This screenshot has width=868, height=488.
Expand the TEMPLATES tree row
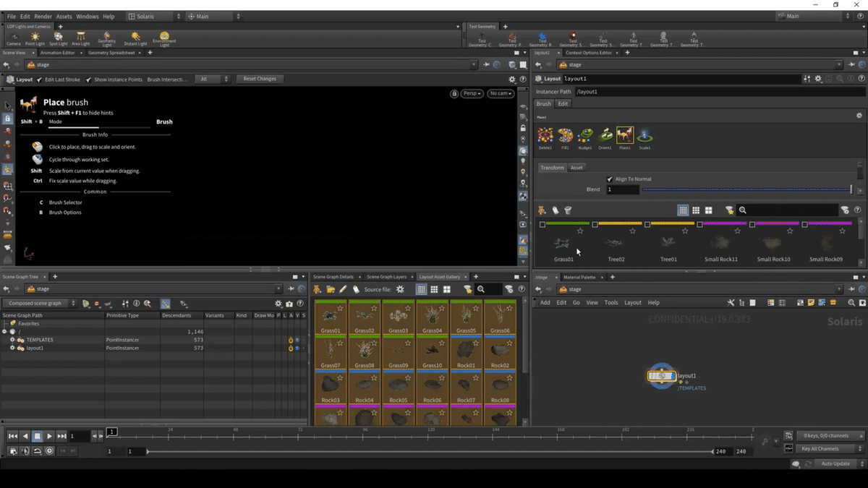pyautogui.click(x=12, y=340)
